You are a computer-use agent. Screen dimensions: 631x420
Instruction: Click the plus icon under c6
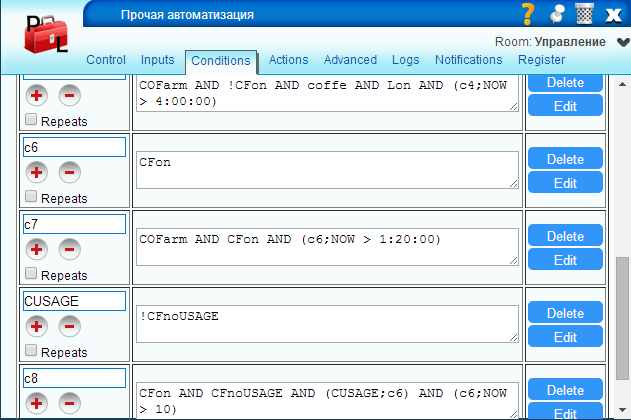pyautogui.click(x=37, y=172)
